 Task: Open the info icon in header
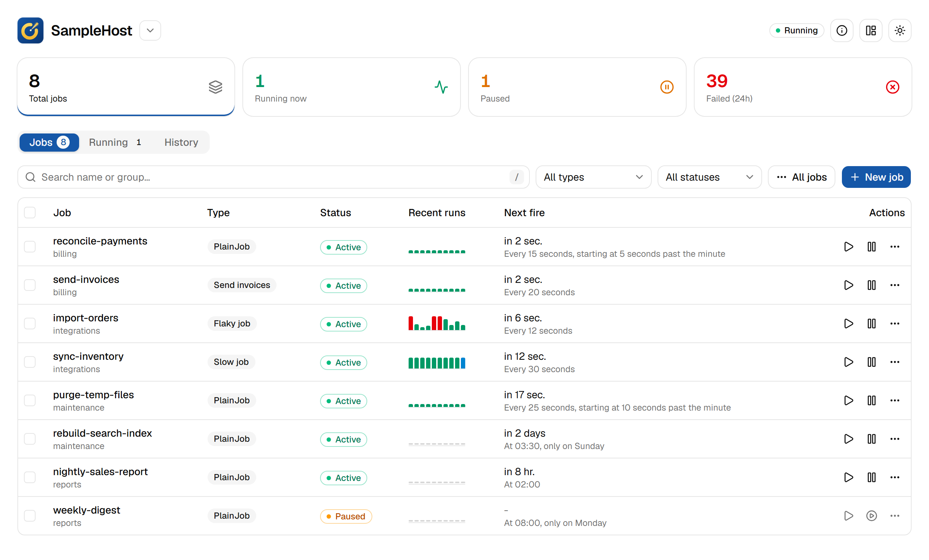(842, 30)
